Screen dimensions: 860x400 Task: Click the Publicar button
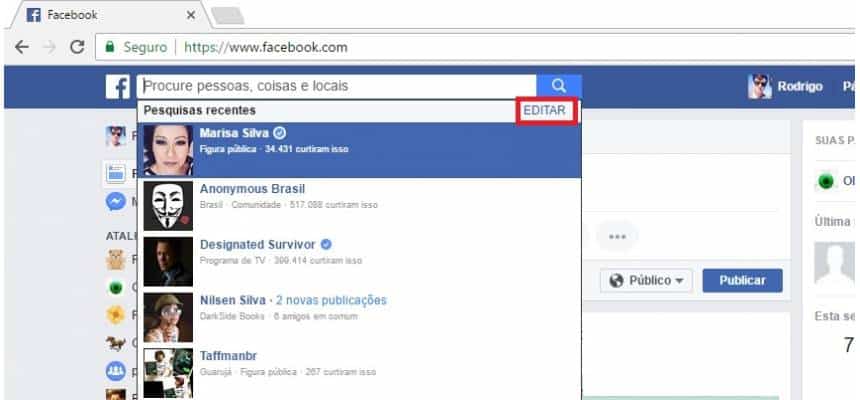point(742,280)
